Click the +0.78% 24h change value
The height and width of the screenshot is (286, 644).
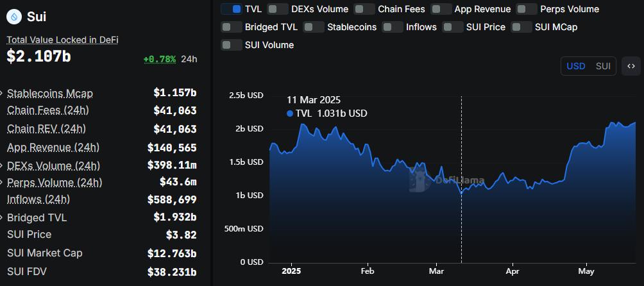tap(159, 59)
